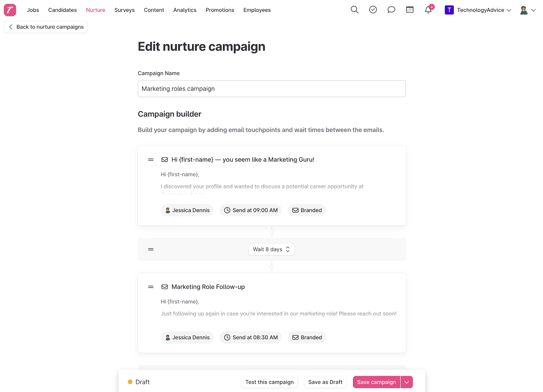Screen dimensions: 543x392
Task: Open the Candidates menu item
Action: (62, 10)
